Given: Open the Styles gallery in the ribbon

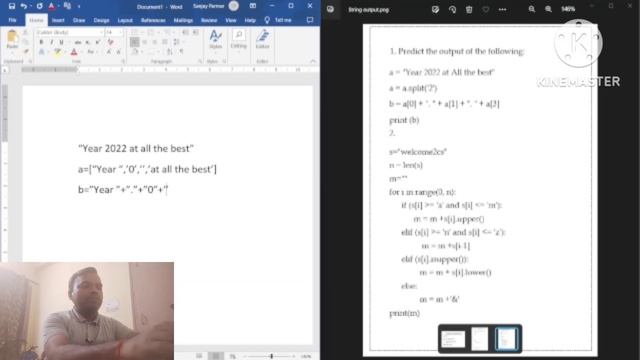Looking at the screenshot, I should pyautogui.click(x=215, y=40).
